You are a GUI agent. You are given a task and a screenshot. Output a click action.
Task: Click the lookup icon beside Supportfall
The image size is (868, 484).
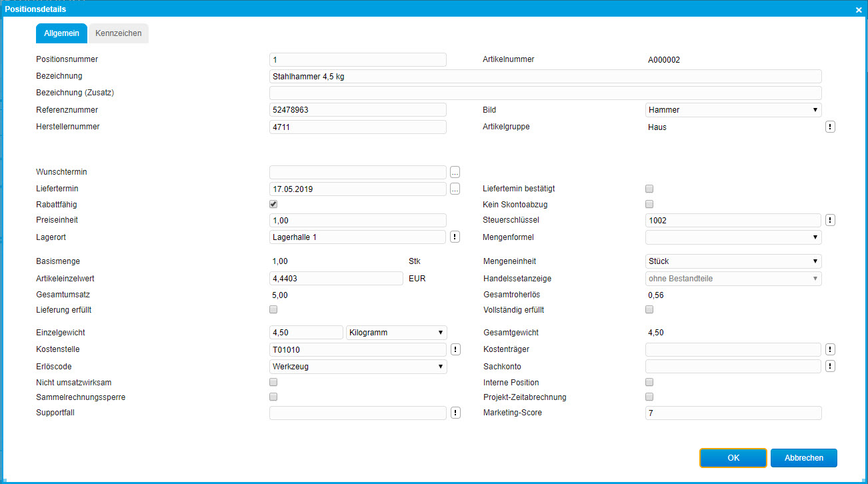tap(455, 413)
